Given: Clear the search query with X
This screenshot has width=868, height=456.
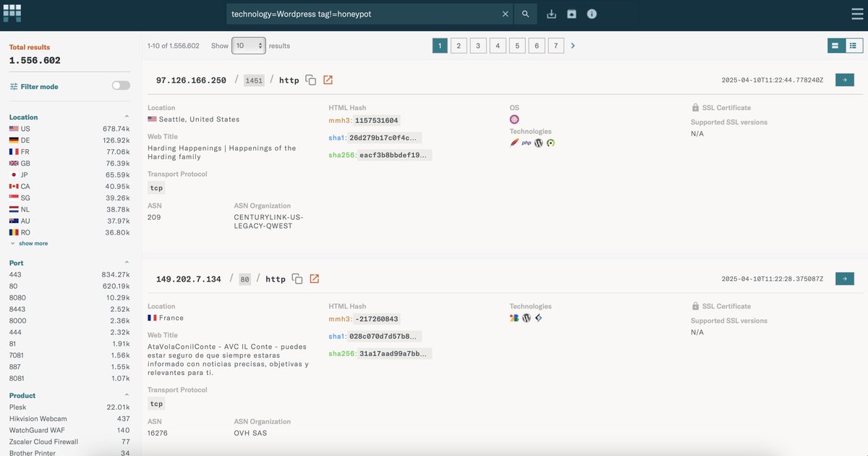Looking at the screenshot, I should pyautogui.click(x=506, y=14).
